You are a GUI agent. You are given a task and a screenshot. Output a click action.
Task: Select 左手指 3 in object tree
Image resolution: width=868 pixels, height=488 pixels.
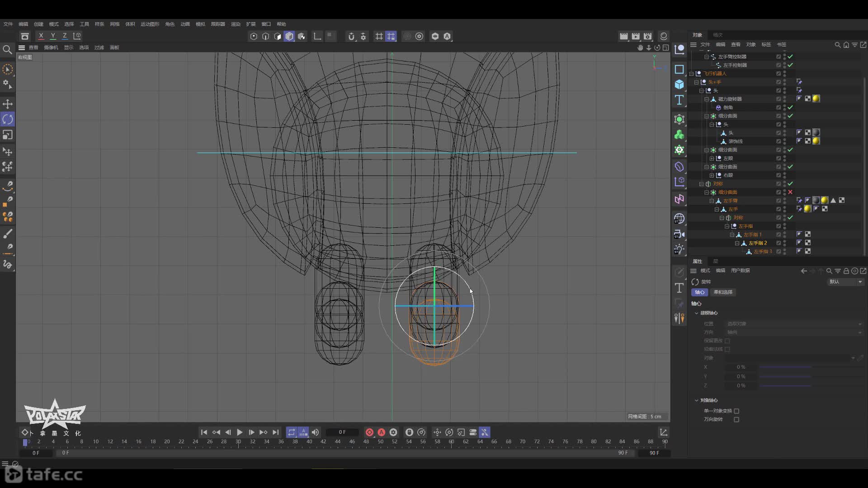(x=763, y=252)
